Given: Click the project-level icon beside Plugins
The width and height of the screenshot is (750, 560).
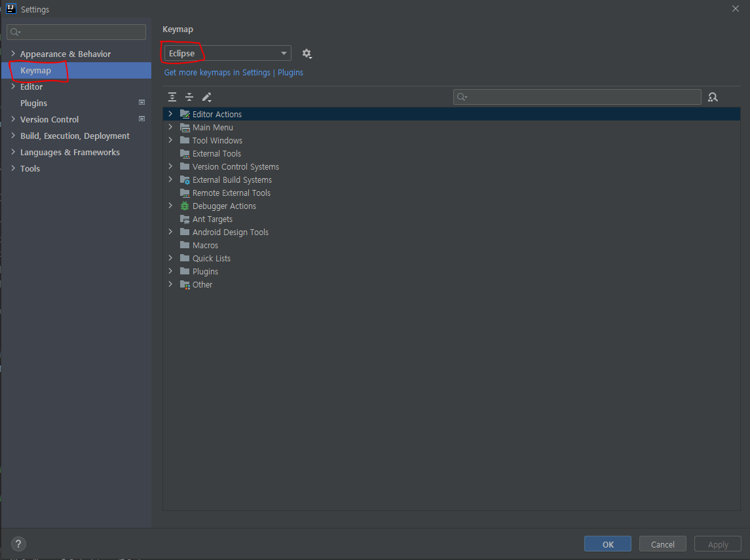Looking at the screenshot, I should 141,102.
